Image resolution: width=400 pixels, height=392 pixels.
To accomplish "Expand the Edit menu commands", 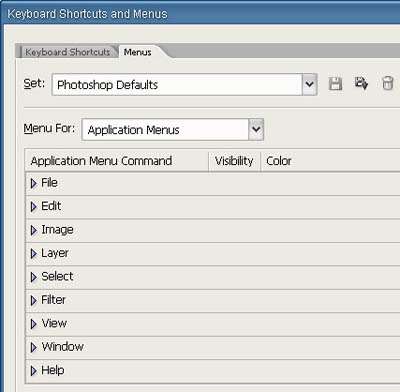I will (33, 207).
